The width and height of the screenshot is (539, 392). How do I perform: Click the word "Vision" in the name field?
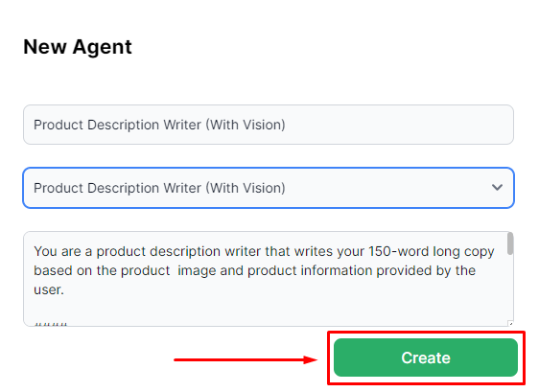coord(262,125)
